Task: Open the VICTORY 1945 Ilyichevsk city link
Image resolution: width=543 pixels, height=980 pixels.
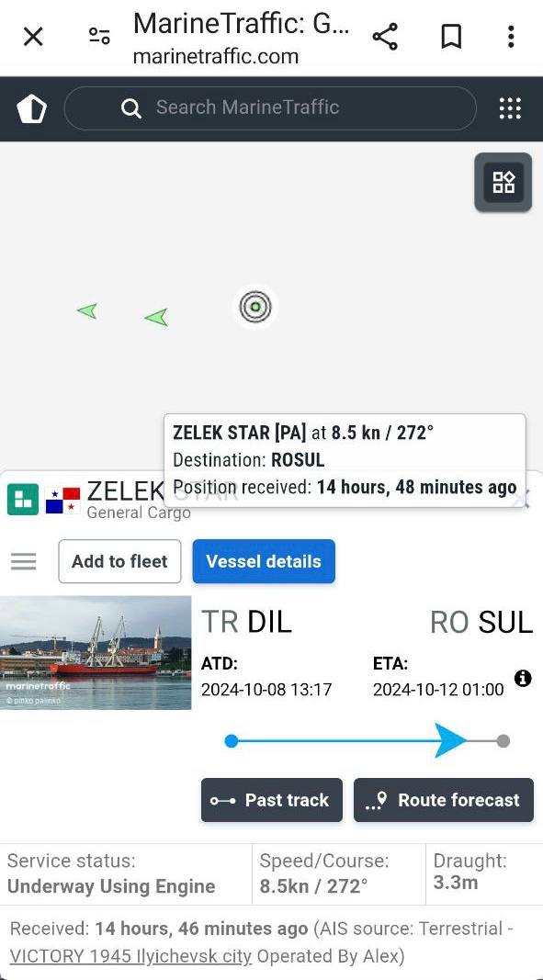Action: (x=130, y=955)
